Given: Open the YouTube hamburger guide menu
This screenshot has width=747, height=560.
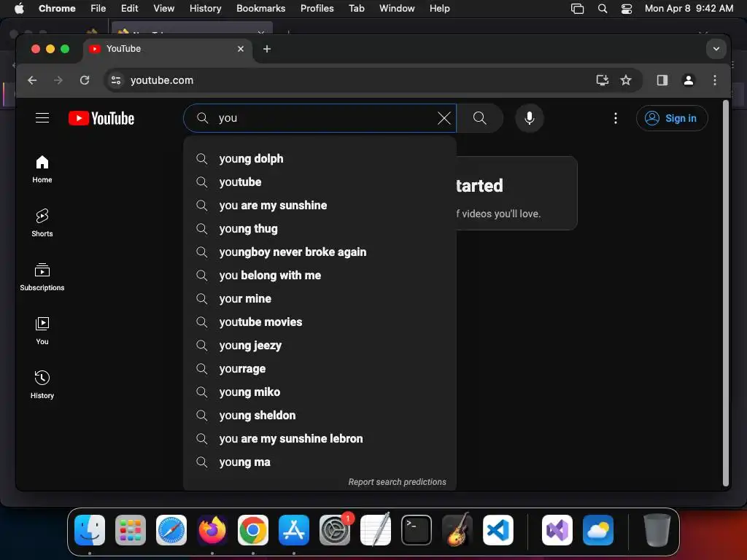Looking at the screenshot, I should click(42, 118).
